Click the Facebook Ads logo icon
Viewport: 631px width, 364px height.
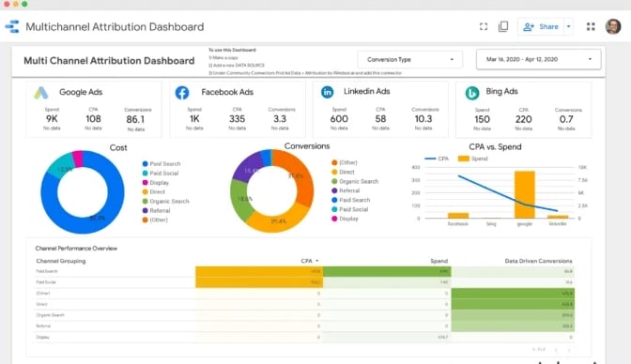click(x=182, y=93)
